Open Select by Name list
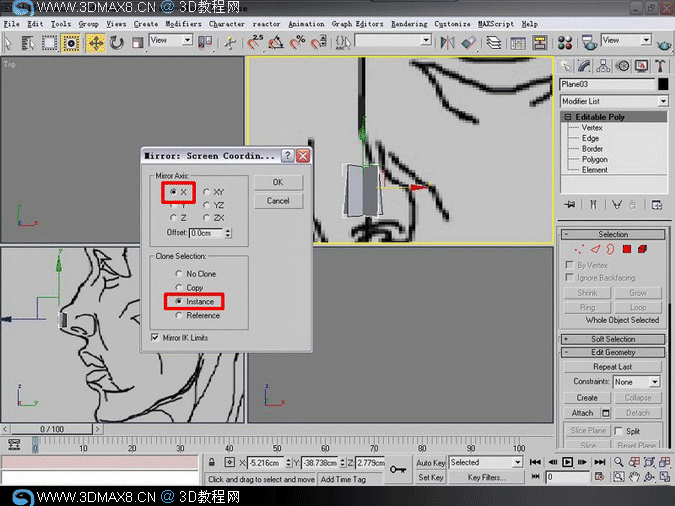This screenshot has height=506, width=675. pyautogui.click(x=28, y=43)
